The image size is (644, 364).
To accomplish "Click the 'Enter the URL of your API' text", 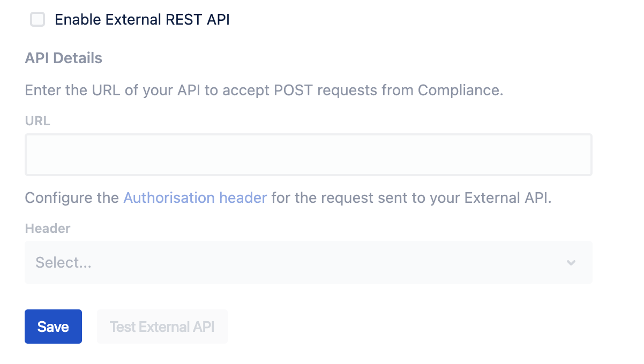I will click(x=113, y=90).
